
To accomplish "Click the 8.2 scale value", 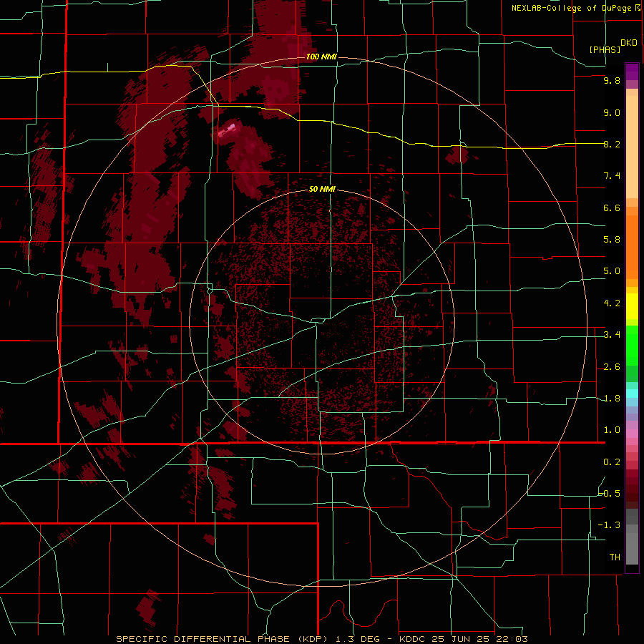I will point(612,144).
